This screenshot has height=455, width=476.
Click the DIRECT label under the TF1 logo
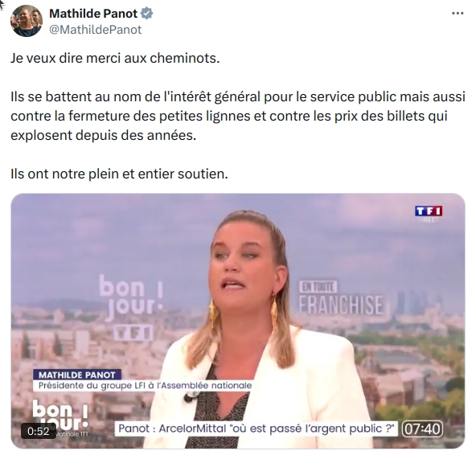(429, 219)
